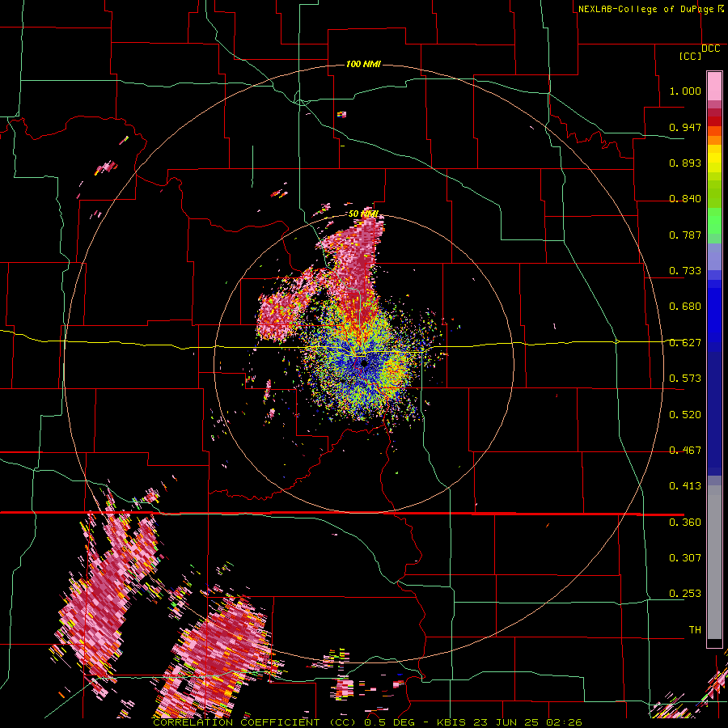Image resolution: width=728 pixels, height=728 pixels.
Task: Click the TH legend label
Action: (x=695, y=630)
